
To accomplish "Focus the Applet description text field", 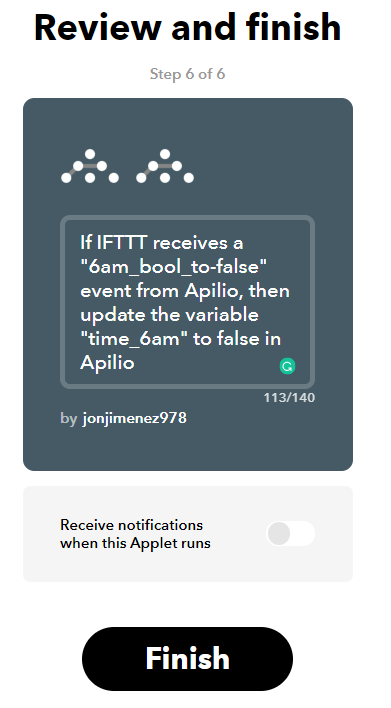I will pyautogui.click(x=187, y=302).
